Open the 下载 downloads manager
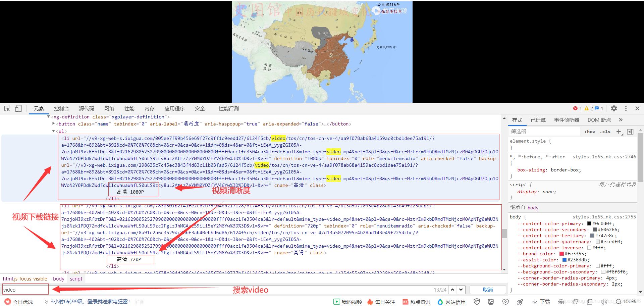644x307 pixels. point(541,302)
